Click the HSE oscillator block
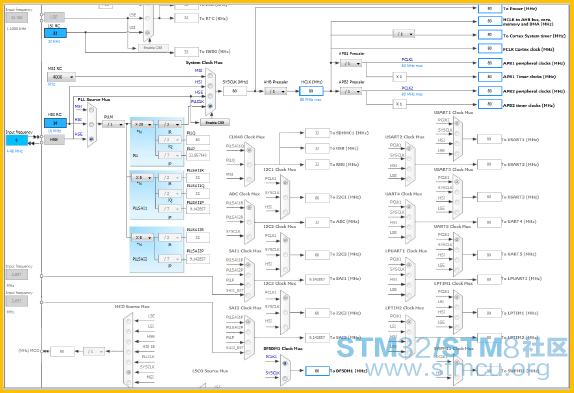Viewport: 574px width, 393px height. click(x=54, y=139)
